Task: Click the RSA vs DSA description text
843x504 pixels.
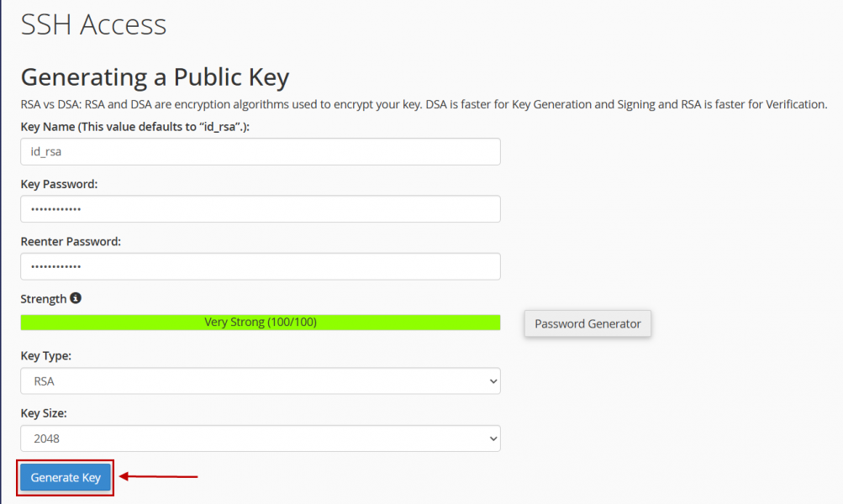Action: point(424,104)
